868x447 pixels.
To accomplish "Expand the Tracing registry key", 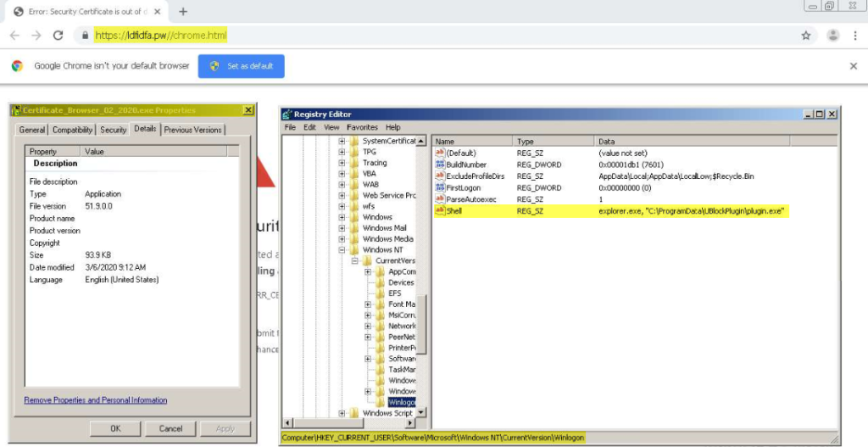I will coord(342,163).
